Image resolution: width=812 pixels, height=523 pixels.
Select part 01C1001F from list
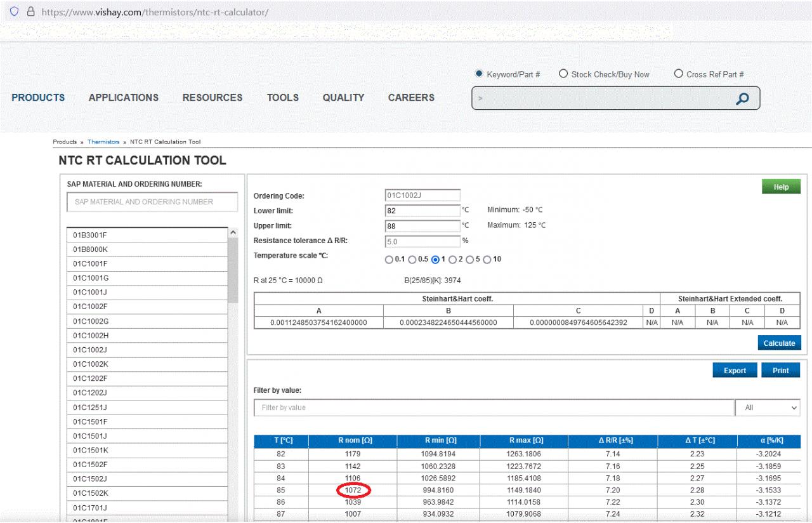(147, 264)
